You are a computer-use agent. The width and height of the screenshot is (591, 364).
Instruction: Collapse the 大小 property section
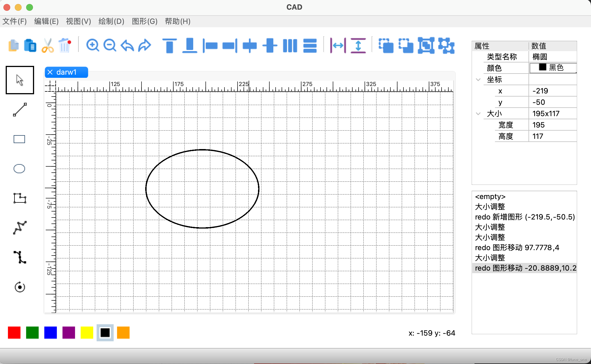click(478, 113)
